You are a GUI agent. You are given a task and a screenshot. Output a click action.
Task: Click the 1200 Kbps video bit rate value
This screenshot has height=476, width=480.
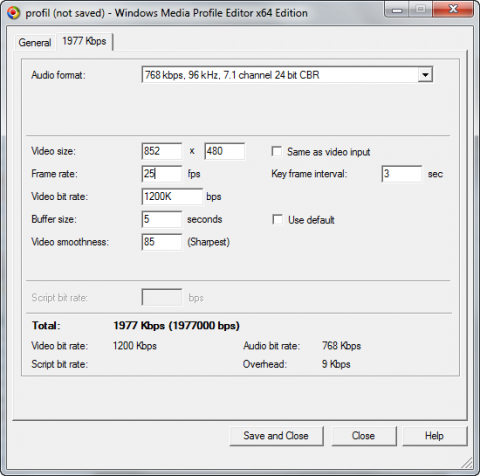point(135,346)
